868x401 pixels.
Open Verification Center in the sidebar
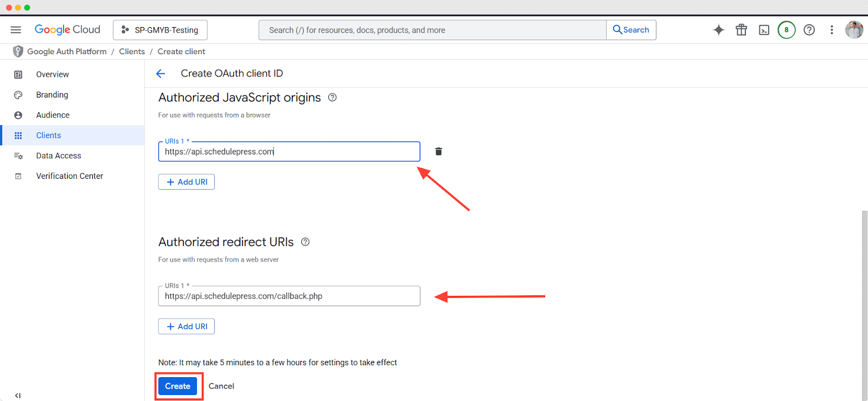(73, 176)
